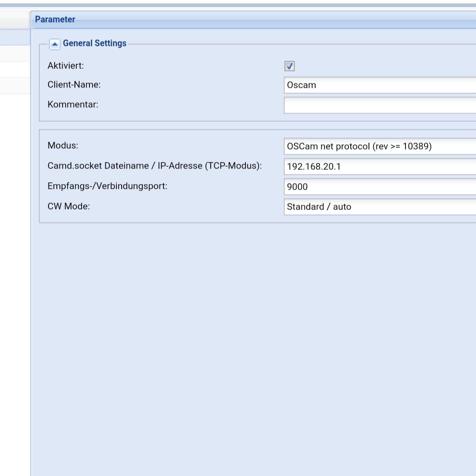This screenshot has width=476, height=476.
Task: Click the Modus: label
Action: (x=63, y=146)
